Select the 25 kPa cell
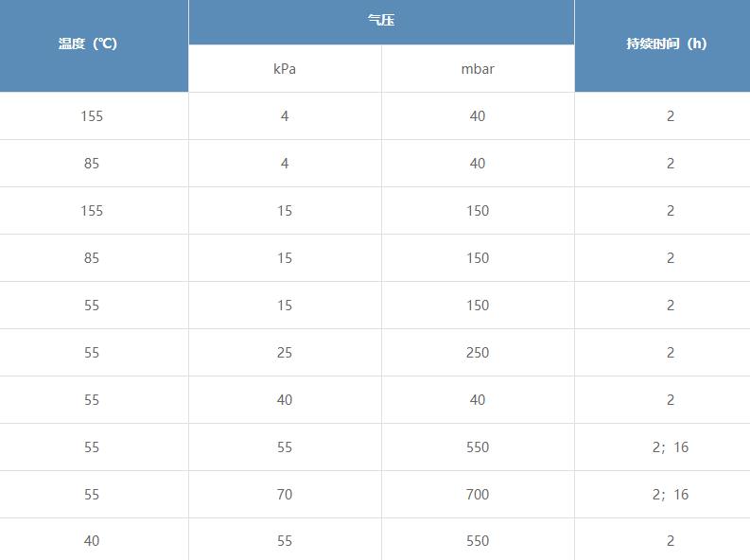This screenshot has width=750, height=560. tap(285, 353)
